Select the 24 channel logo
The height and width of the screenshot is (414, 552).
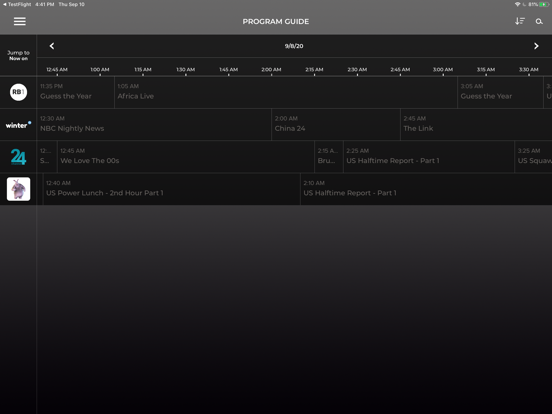click(18, 157)
